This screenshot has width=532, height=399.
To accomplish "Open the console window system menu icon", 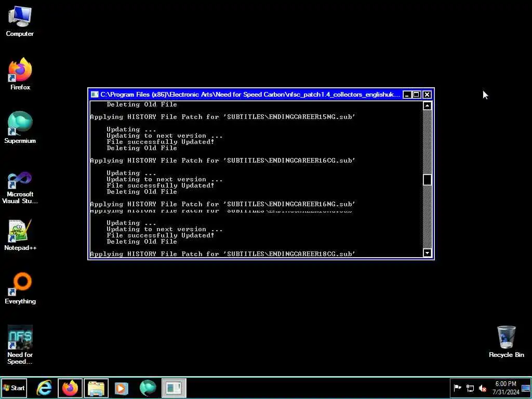I will pyautogui.click(x=95, y=95).
